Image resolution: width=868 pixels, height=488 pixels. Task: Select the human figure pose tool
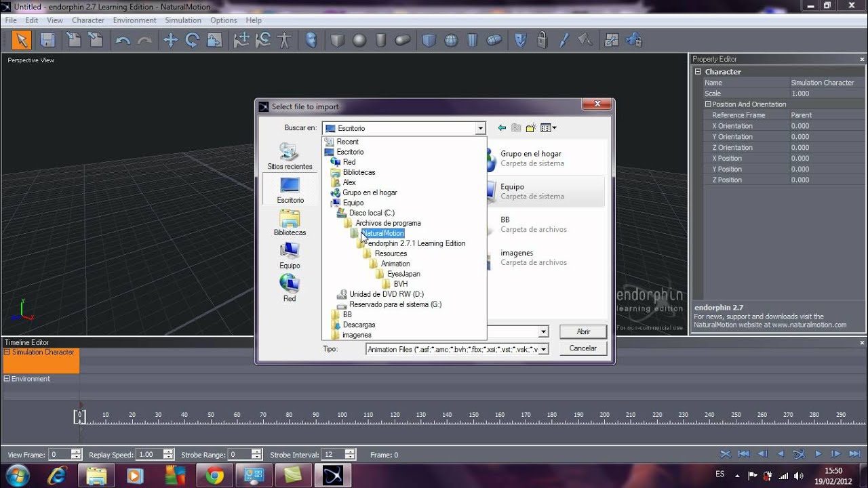pyautogui.click(x=284, y=41)
